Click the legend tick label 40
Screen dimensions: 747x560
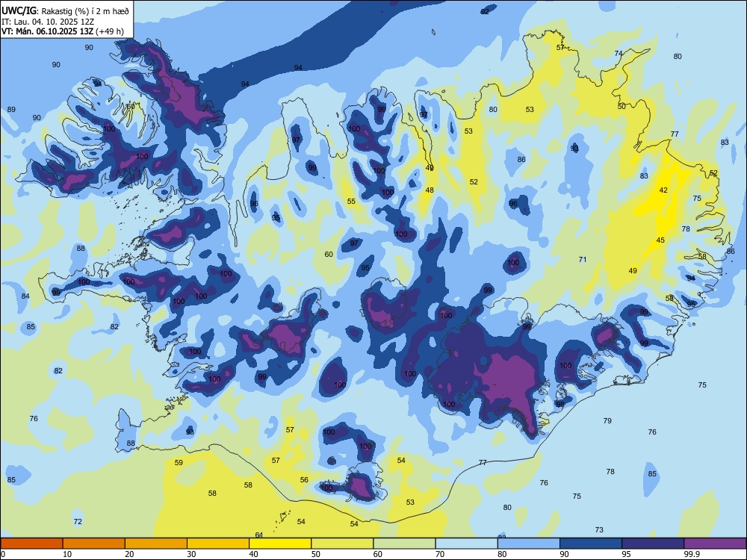254,554
